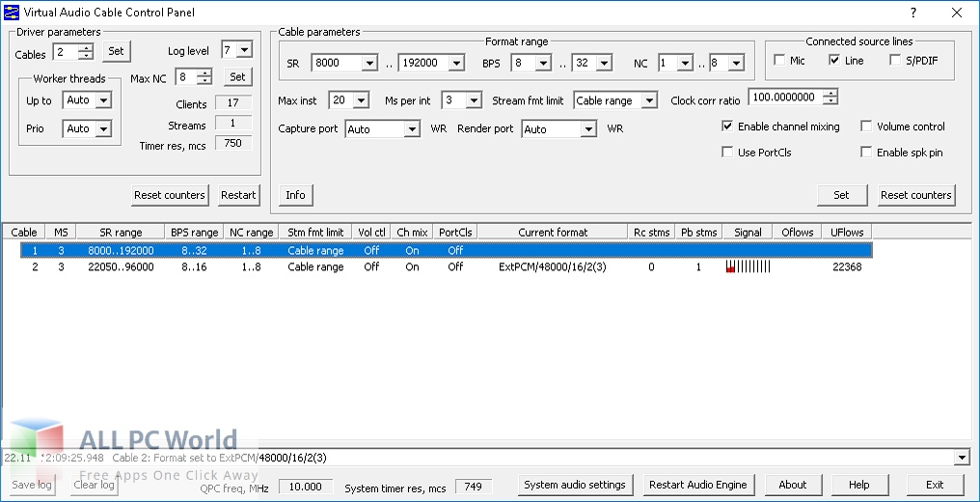Image resolution: width=980 pixels, height=502 pixels.
Task: Uncheck the Line source line checkbox
Action: (834, 60)
